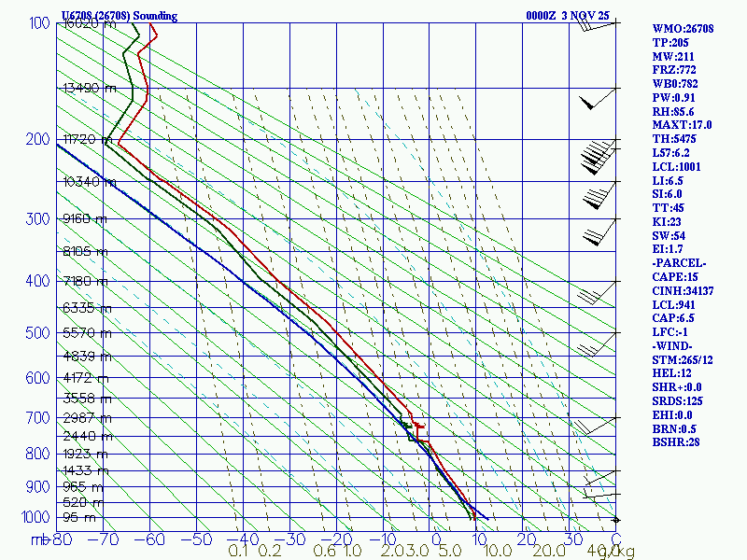Click the parcel LCL:941 value
The height and width of the screenshot is (560, 747).
pyautogui.click(x=673, y=305)
